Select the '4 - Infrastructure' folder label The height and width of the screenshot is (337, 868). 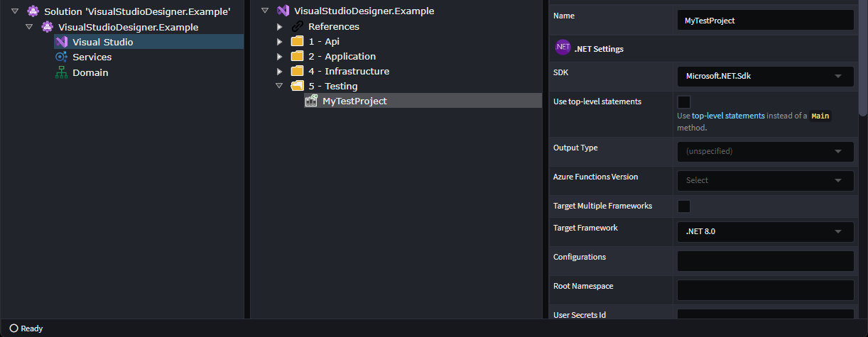pyautogui.click(x=349, y=71)
